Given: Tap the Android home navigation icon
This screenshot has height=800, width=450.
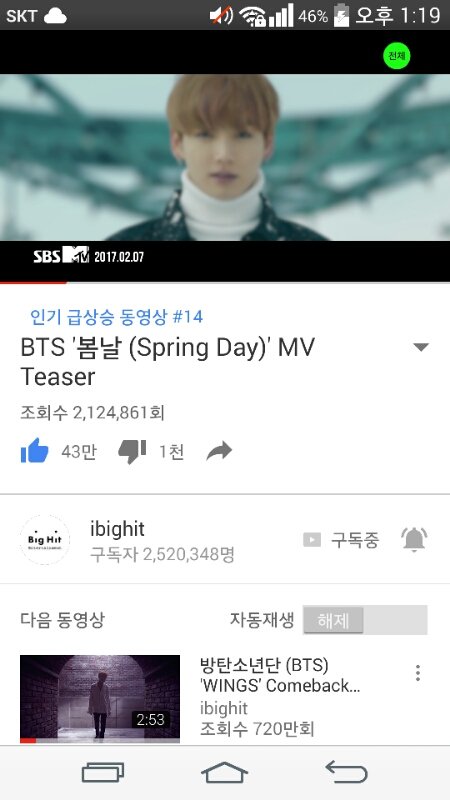Looking at the screenshot, I should 224,772.
